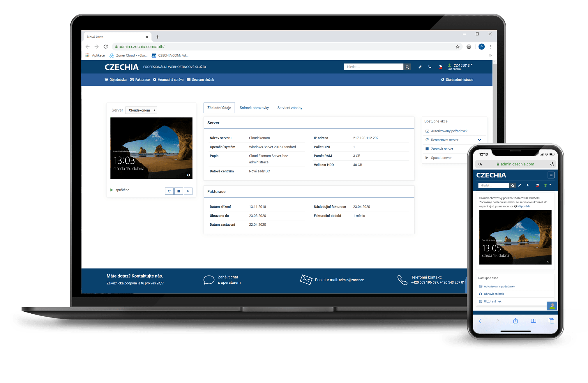Click search magnifier on phone
The width and height of the screenshot is (588, 383).
point(513,186)
